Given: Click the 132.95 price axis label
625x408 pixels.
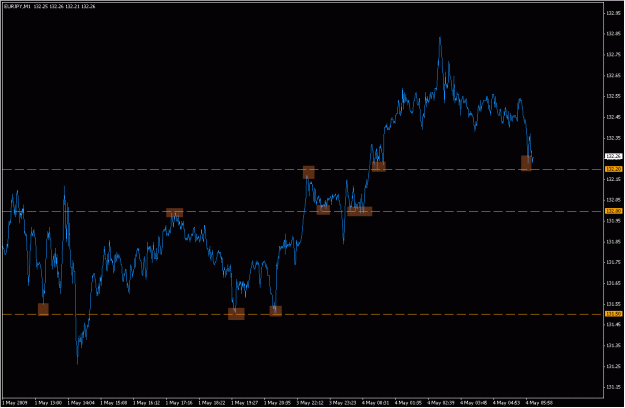Looking at the screenshot, I should tap(613, 13).
